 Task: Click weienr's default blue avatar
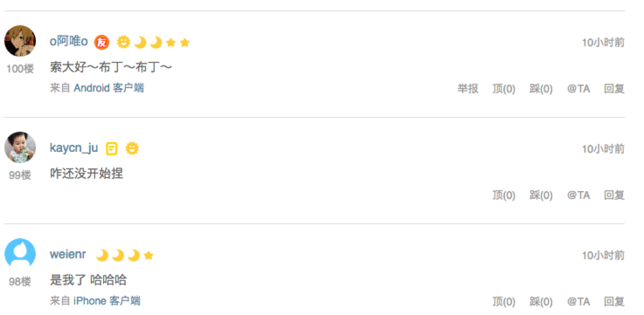(x=20, y=254)
